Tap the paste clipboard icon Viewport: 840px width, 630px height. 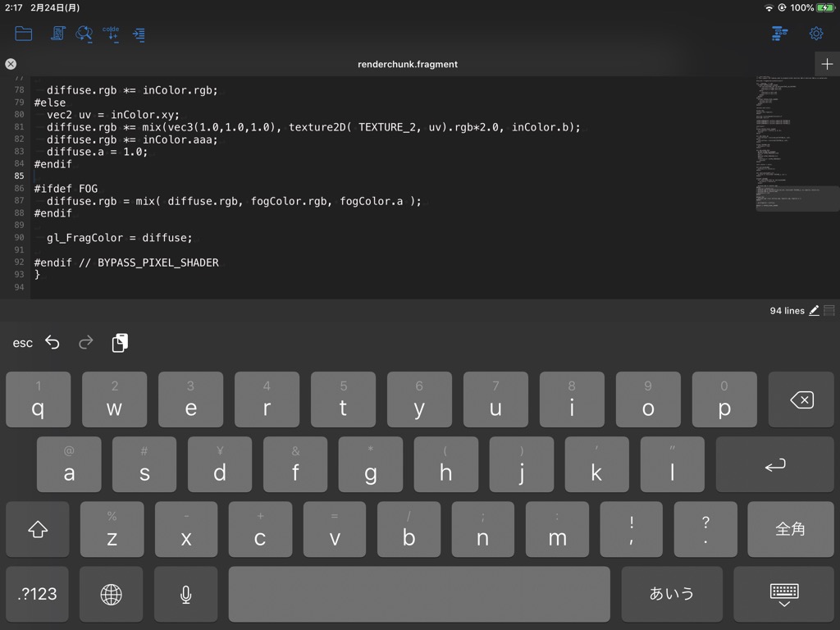point(120,342)
